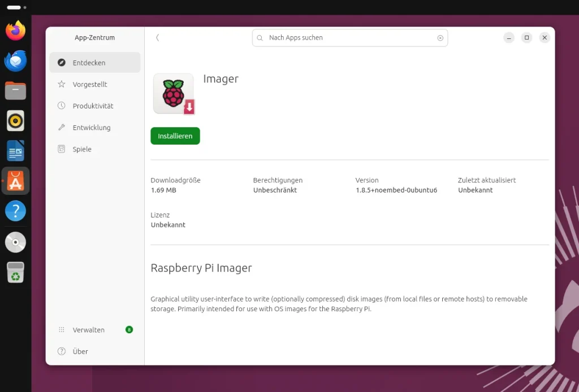
Task: Open the Entwicklung category
Action: click(95, 127)
